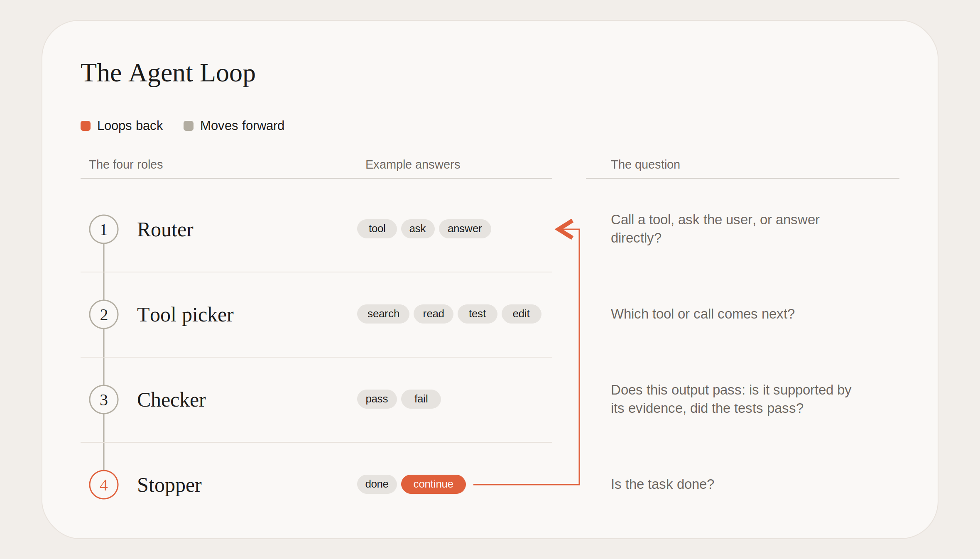Pick the 'fail' chip in Checker row
The height and width of the screenshot is (559, 980).
(421, 399)
